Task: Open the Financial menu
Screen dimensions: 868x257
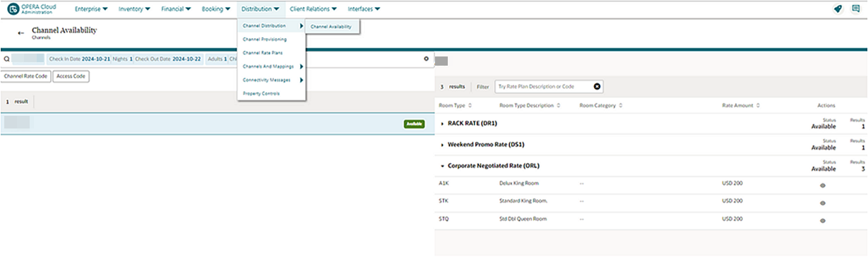Action: [177, 9]
